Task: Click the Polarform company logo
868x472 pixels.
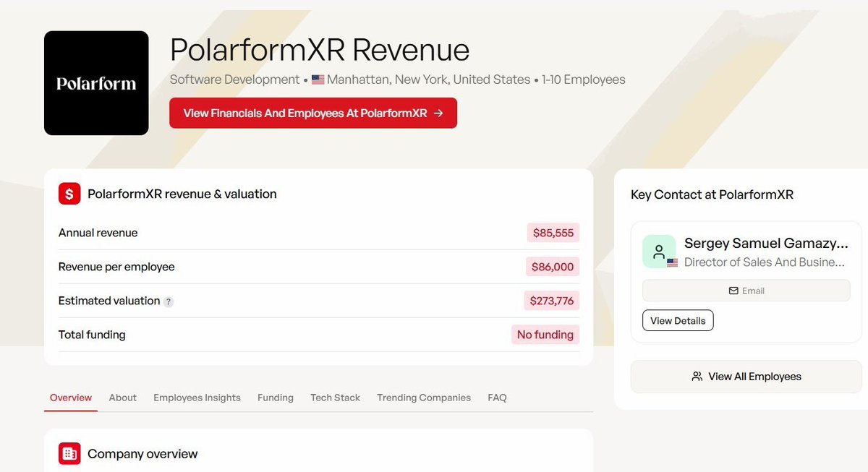Action: (x=96, y=83)
